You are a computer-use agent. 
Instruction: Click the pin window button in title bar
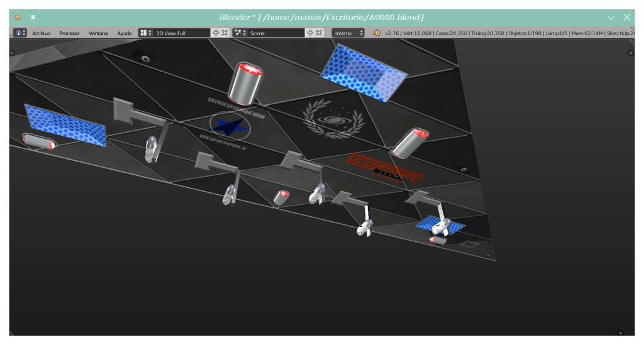[33, 17]
